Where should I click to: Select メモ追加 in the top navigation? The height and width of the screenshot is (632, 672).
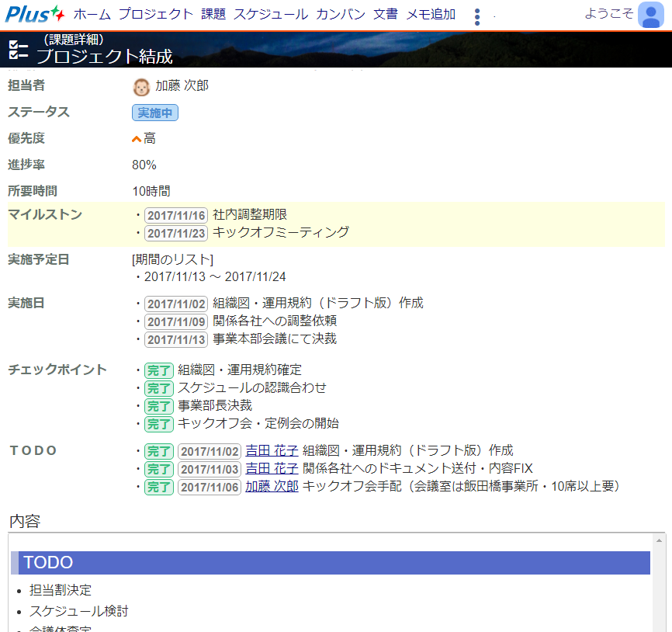click(431, 14)
